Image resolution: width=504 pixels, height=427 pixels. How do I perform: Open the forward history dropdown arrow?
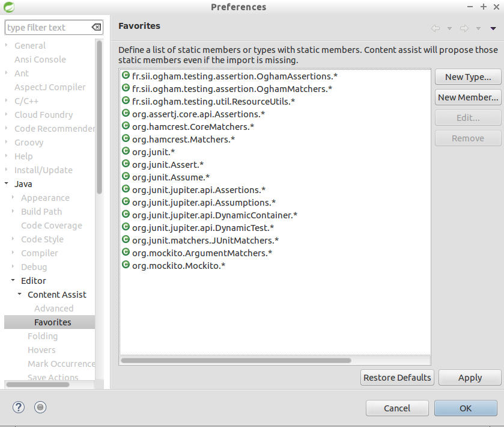(x=478, y=29)
